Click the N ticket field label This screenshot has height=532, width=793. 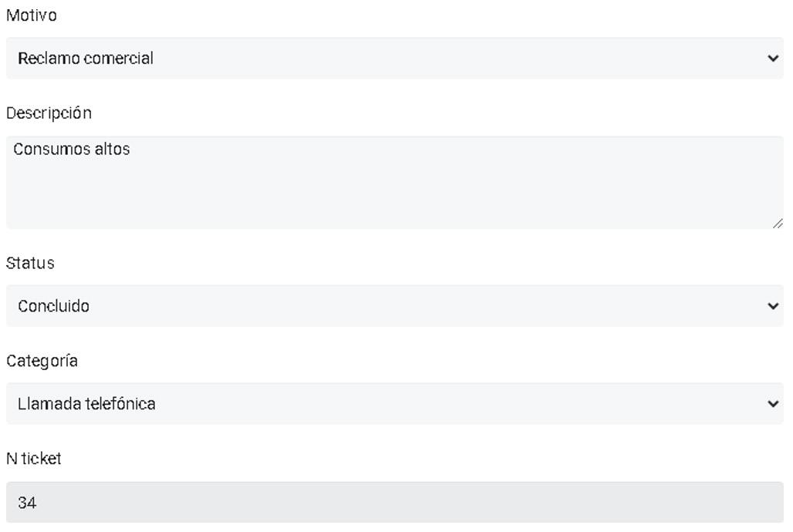pyautogui.click(x=34, y=459)
